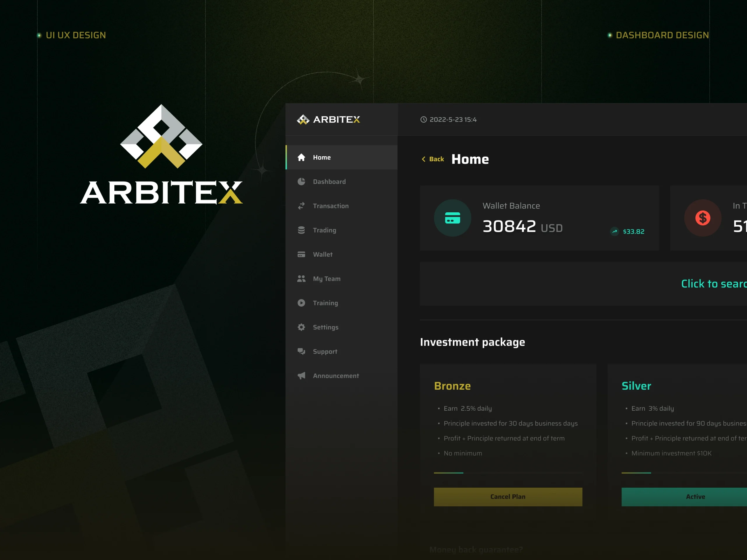Viewport: 747px width, 560px height.
Task: Click the Transaction arrows icon
Action: tap(301, 206)
